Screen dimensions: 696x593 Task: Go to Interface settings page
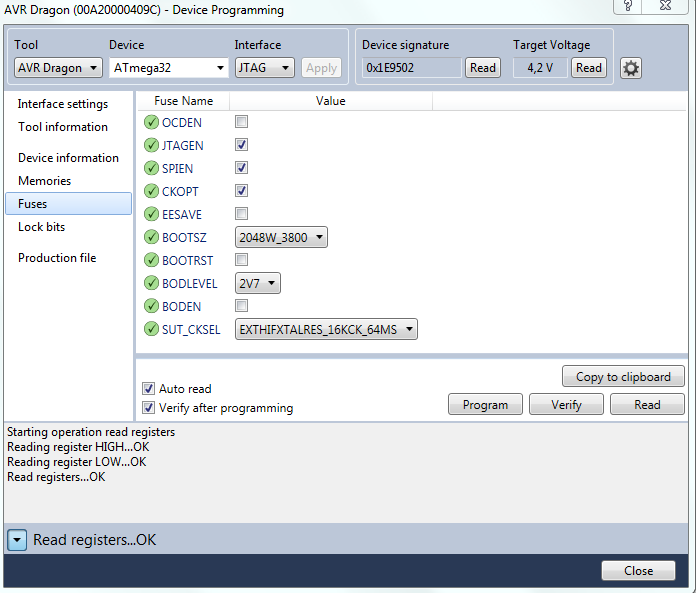pos(63,104)
